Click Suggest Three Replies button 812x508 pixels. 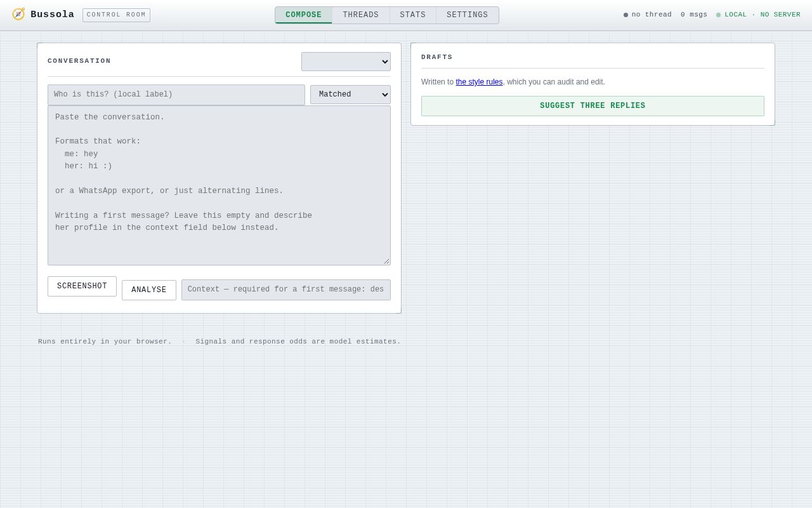[593, 106]
